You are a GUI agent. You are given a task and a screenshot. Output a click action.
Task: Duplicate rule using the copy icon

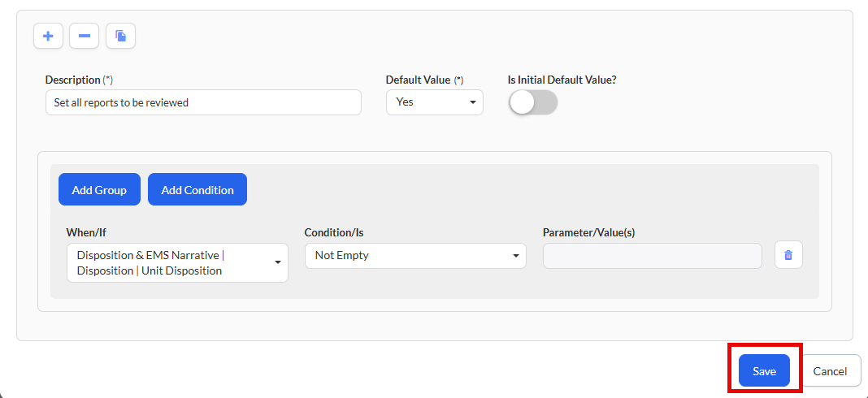120,36
